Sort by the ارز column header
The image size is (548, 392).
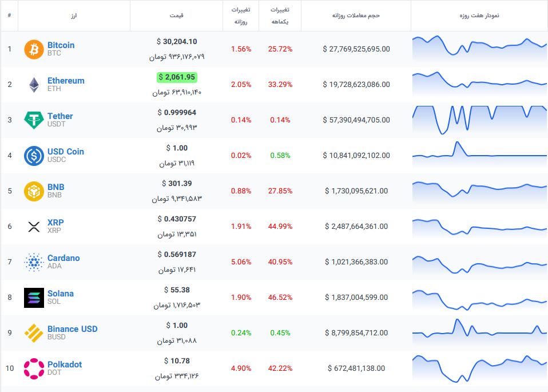click(74, 15)
